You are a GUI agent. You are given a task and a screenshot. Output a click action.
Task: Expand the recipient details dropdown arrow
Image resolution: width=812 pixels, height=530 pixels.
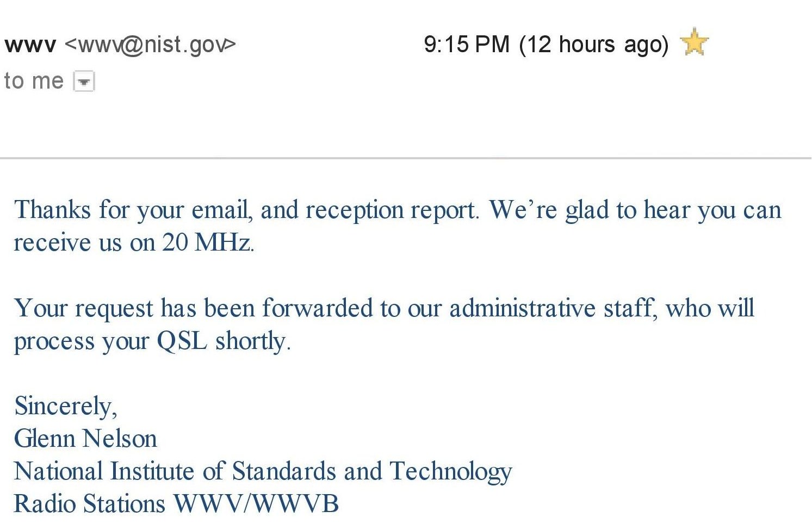click(x=84, y=82)
